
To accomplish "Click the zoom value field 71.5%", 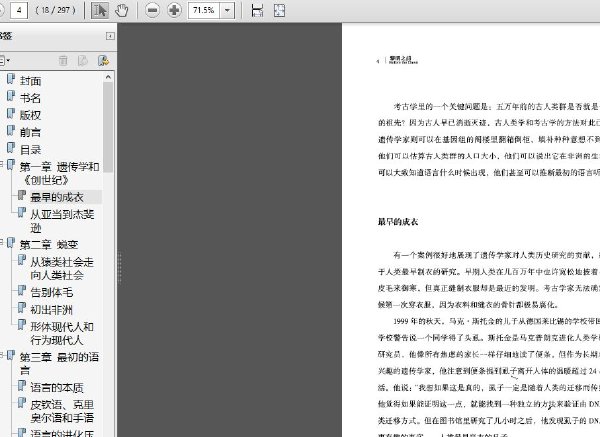I will click(204, 10).
